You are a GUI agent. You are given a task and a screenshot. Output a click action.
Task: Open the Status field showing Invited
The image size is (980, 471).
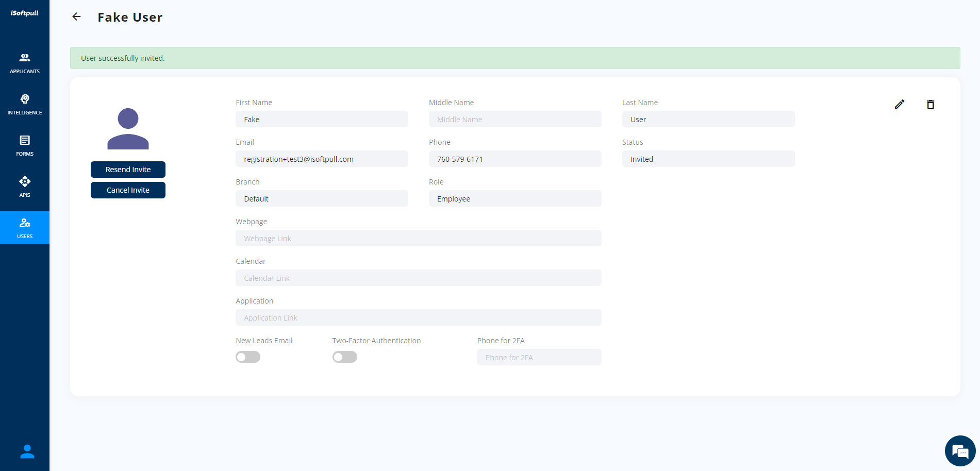coord(708,159)
